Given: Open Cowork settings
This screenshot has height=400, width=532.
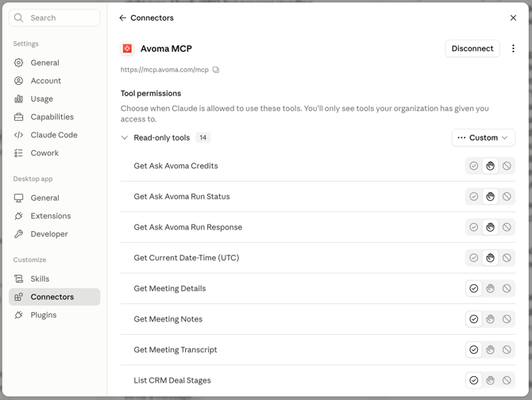Looking at the screenshot, I should (x=55, y=153).
